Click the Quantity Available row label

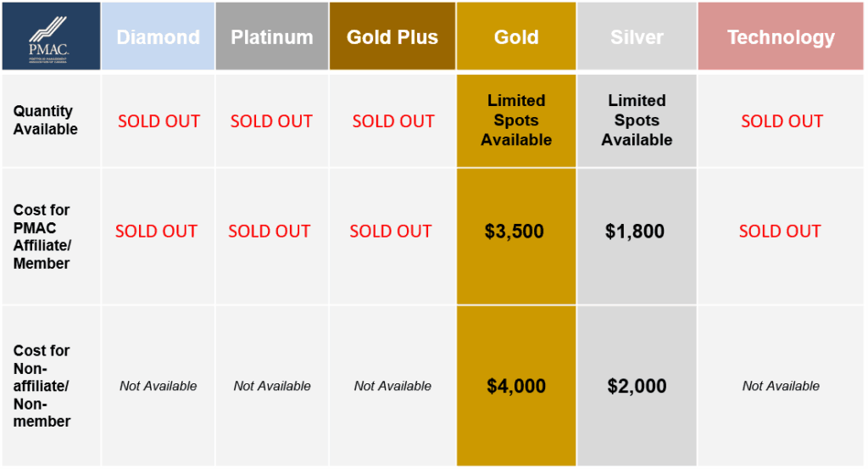(x=46, y=120)
